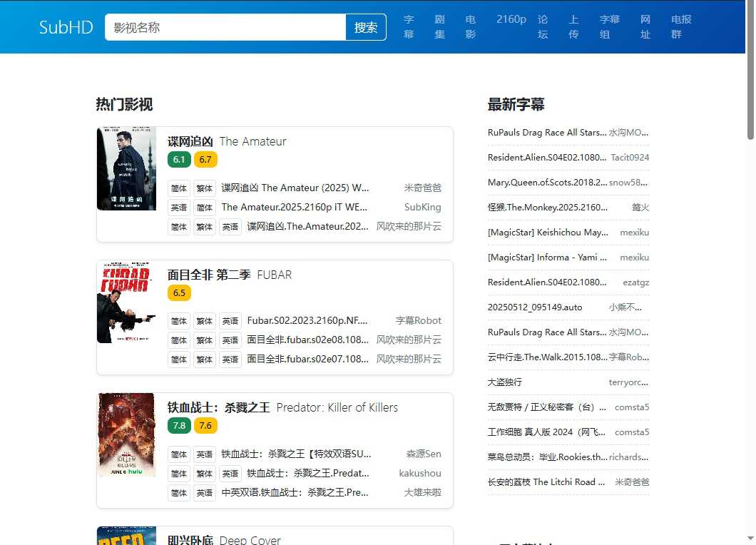Viewport: 756px width, 545px height.
Task: Open the 上传 upload page
Action: coord(573,26)
